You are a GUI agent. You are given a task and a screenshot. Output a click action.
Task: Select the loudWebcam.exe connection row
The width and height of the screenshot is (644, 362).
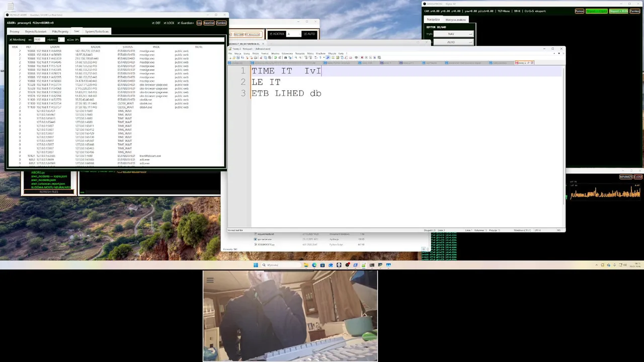(116, 156)
